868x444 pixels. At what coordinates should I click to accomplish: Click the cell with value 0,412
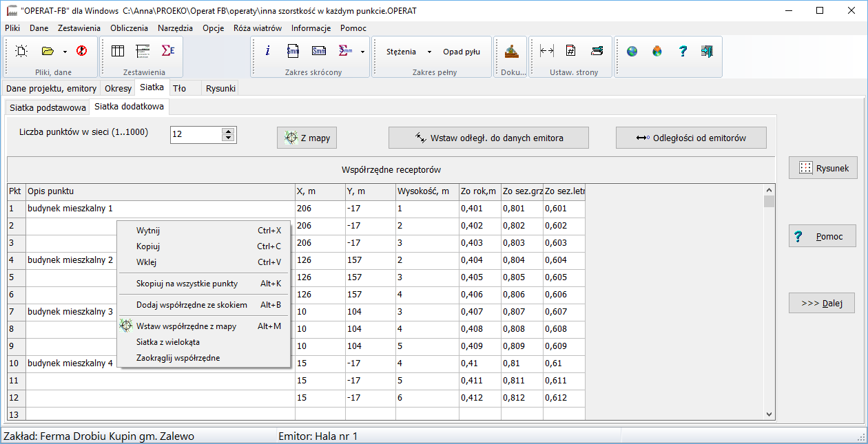[479, 398]
